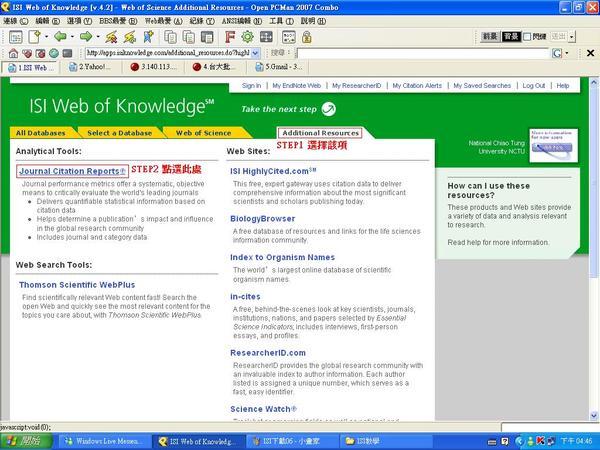The height and width of the screenshot is (450, 600).
Task: Click the first lightning bolt connect icon
Action: pos(111,37)
